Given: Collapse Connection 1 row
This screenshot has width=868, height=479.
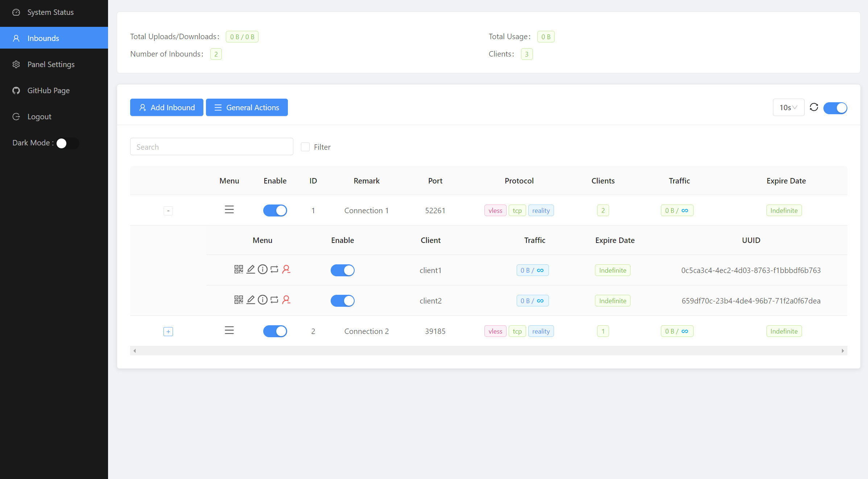Looking at the screenshot, I should (x=168, y=211).
